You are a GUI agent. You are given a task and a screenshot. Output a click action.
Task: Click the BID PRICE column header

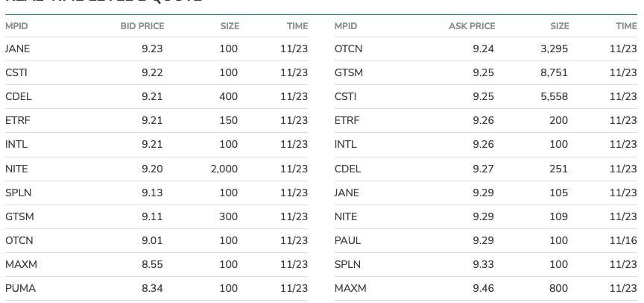click(142, 26)
